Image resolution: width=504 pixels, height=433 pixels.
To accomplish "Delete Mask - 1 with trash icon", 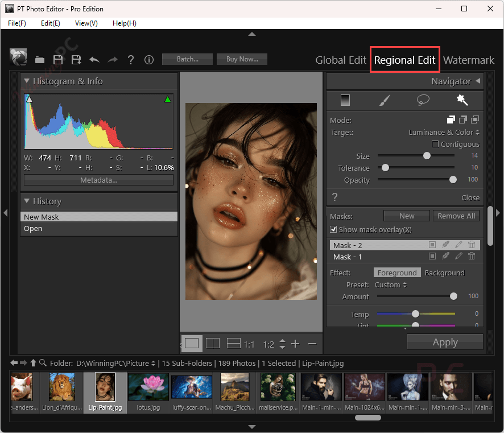I will (472, 256).
